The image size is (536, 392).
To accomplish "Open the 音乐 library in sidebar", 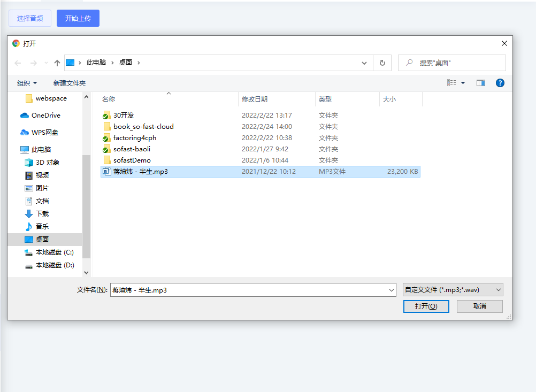I will (x=42, y=227).
